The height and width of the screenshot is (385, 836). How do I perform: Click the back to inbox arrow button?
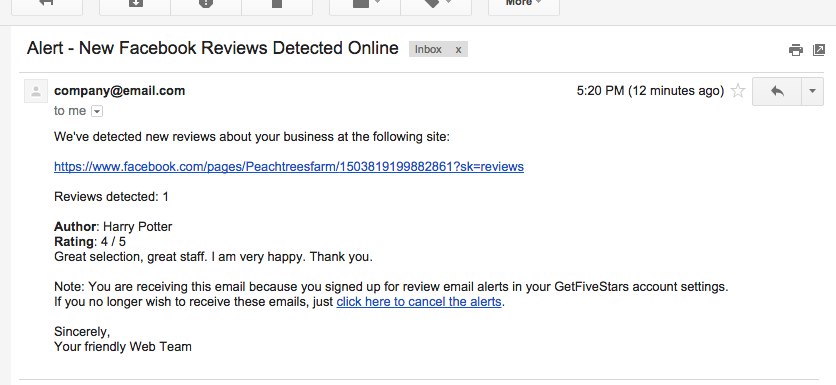point(46,5)
